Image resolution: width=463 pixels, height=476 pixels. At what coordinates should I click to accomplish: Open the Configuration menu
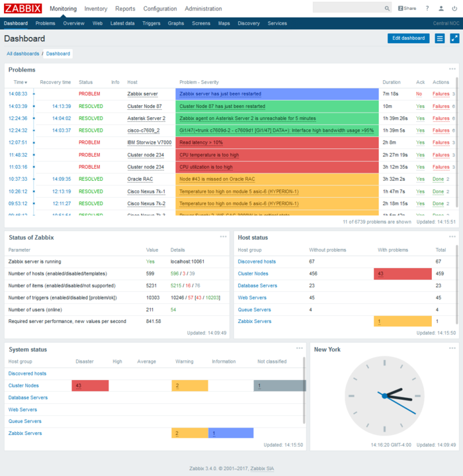[160, 9]
